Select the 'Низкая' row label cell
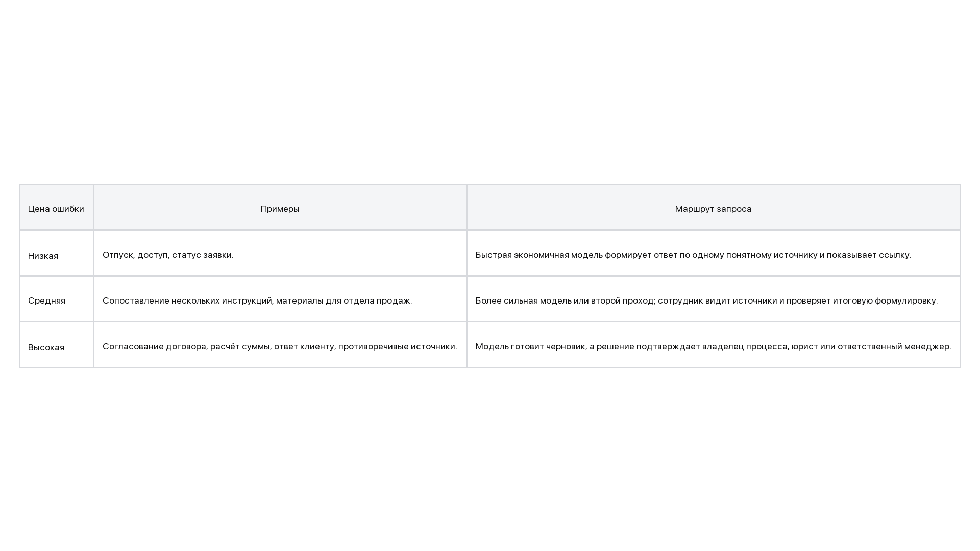The width and height of the screenshot is (980, 551). (x=56, y=253)
